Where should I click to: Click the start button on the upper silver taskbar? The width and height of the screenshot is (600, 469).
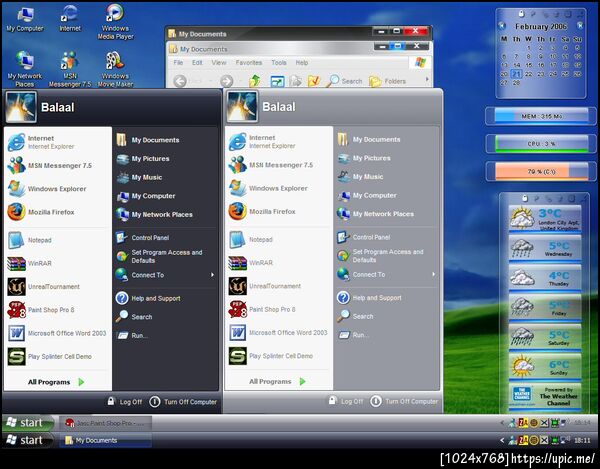pos(28,423)
